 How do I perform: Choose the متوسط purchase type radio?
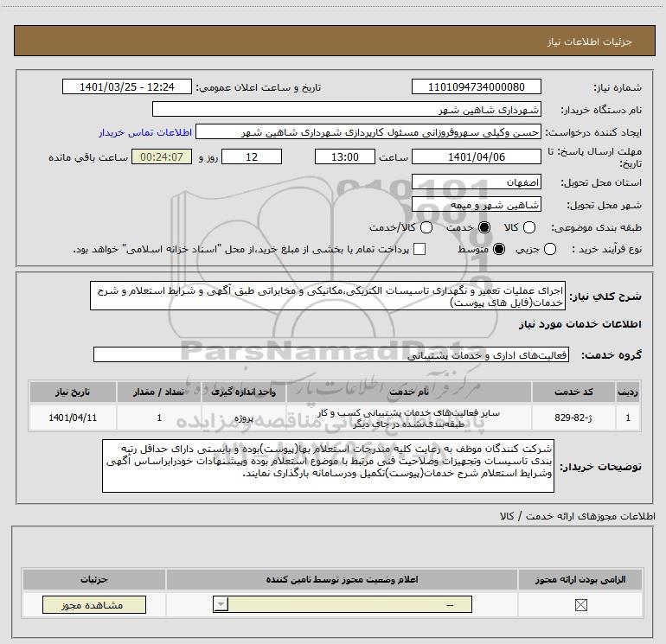[x=499, y=249]
